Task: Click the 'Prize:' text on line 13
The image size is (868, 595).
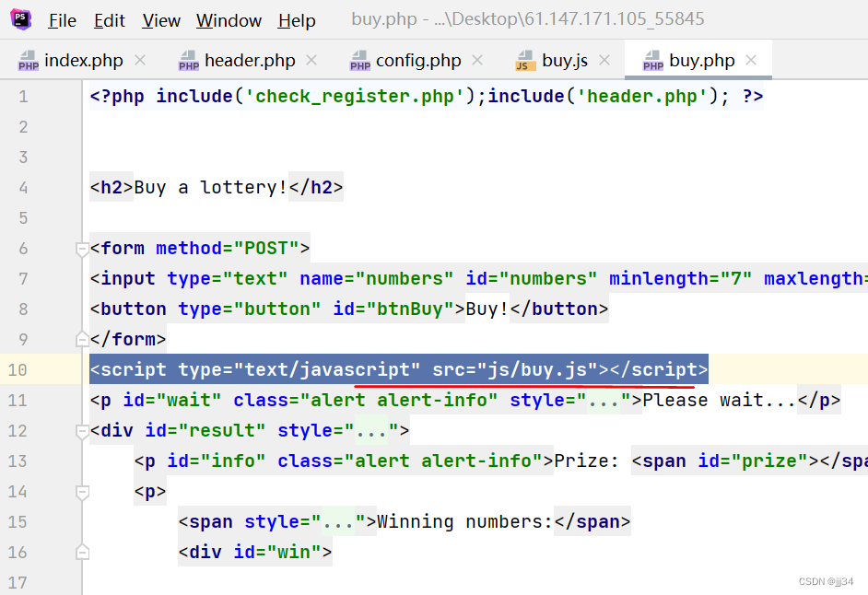Action: pyautogui.click(x=587, y=461)
